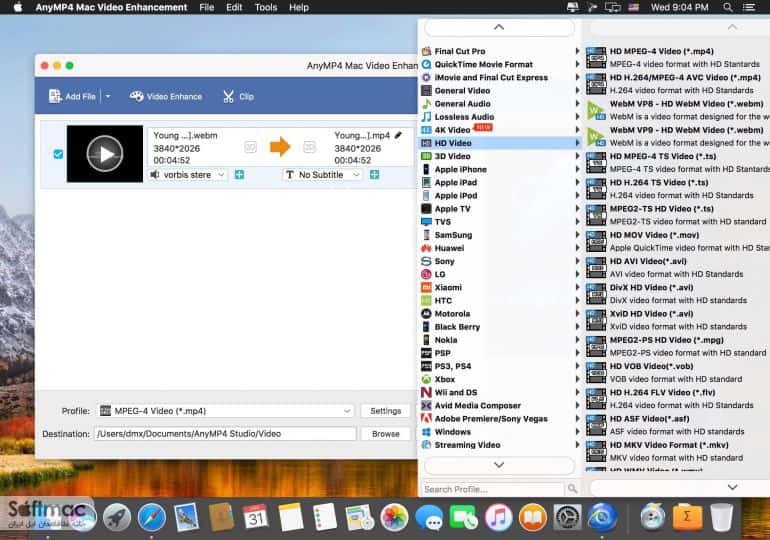
Task: Click the pencil icon to rename output file
Action: (398, 135)
